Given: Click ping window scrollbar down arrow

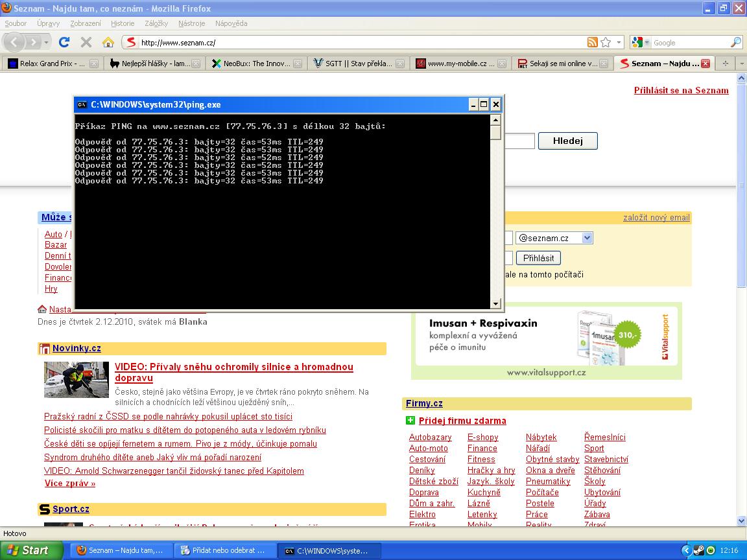Looking at the screenshot, I should pyautogui.click(x=495, y=303).
